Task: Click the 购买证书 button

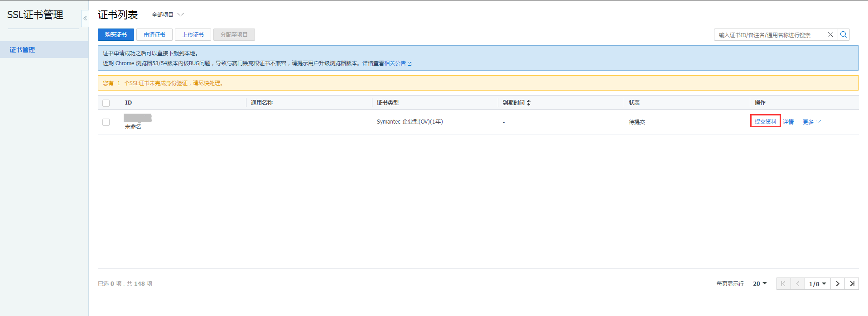Action: (116, 35)
